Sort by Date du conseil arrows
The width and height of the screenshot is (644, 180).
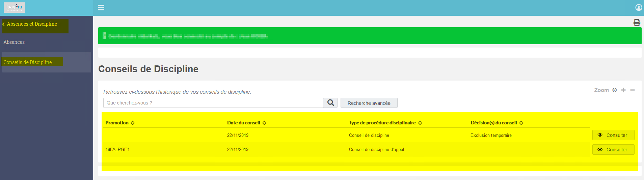[264, 123]
